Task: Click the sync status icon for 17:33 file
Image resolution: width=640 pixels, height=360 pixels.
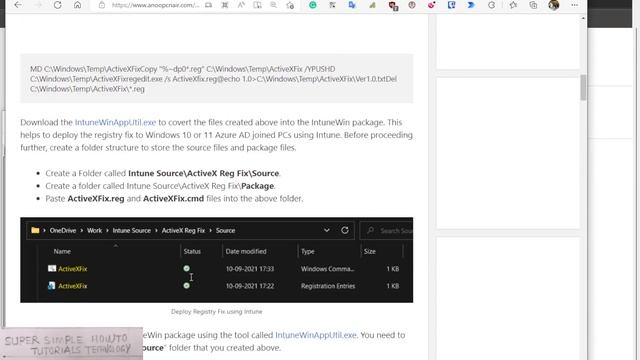Action: click(187, 268)
